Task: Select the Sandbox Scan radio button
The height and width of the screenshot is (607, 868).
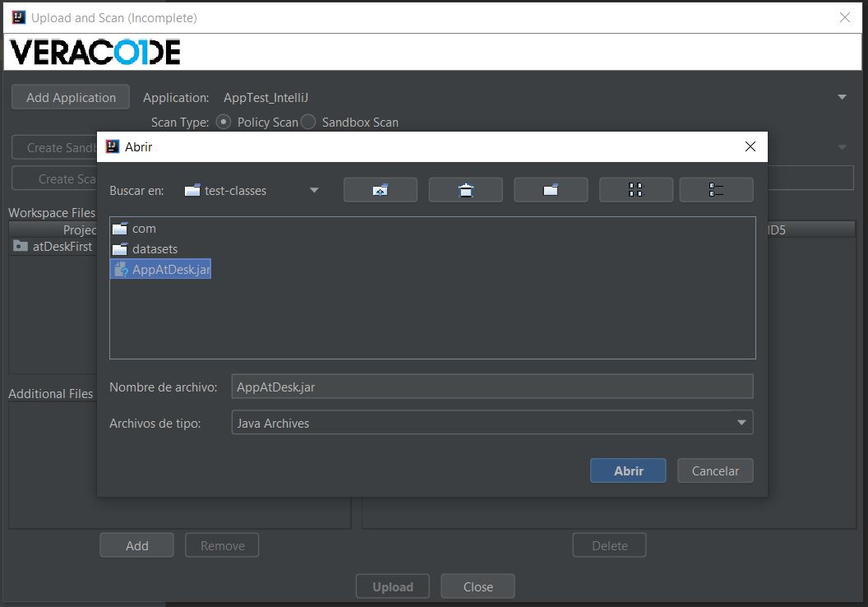Action: pos(307,122)
